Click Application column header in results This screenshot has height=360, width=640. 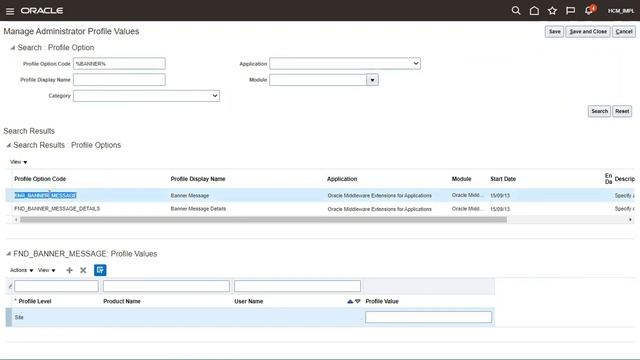[342, 179]
